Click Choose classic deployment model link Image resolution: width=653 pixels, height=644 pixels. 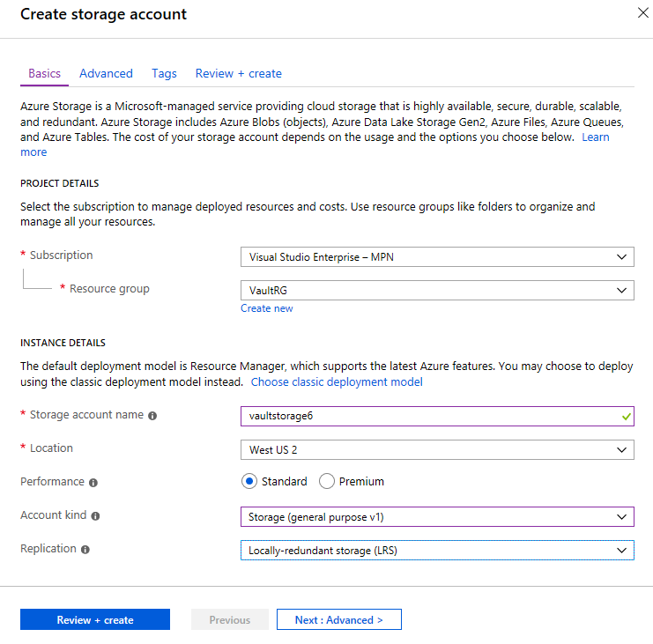click(337, 381)
